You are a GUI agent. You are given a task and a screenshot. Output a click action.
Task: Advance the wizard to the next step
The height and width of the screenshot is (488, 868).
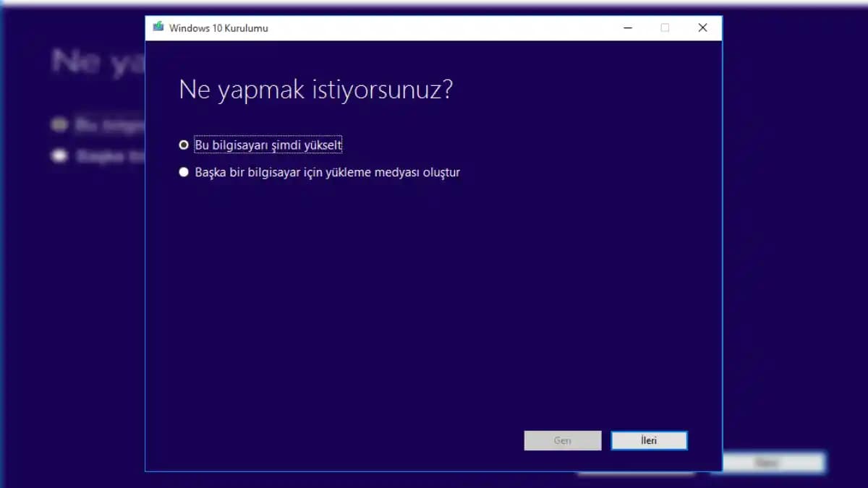(649, 440)
